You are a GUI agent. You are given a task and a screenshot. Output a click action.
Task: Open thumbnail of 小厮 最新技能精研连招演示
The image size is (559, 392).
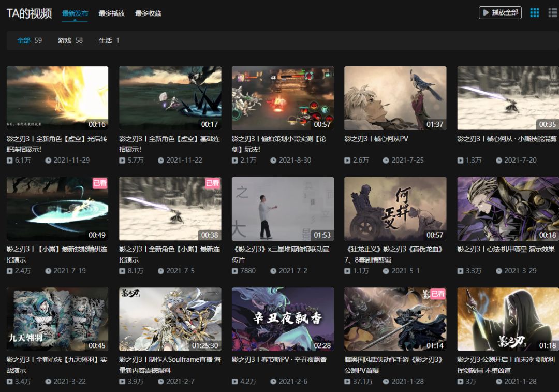(x=57, y=209)
